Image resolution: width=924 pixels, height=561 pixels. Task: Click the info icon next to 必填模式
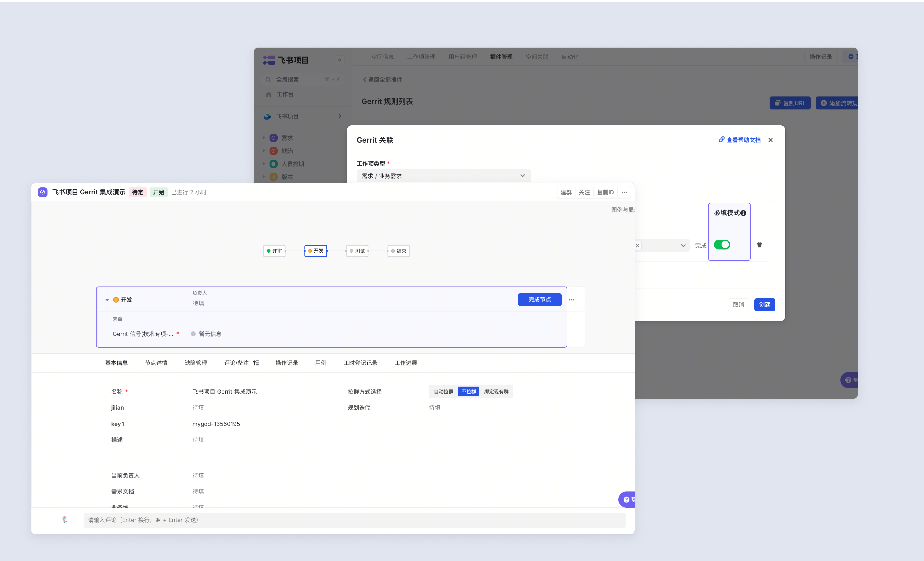(743, 213)
